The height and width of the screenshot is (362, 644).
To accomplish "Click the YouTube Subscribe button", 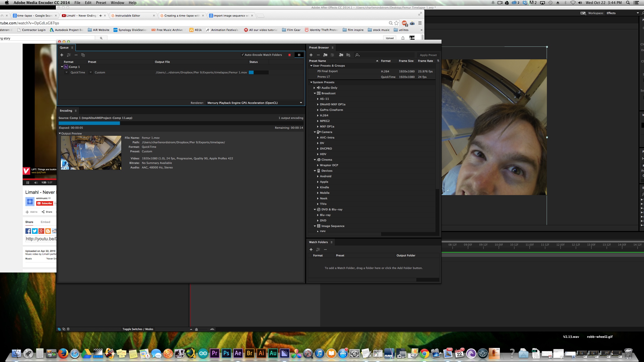I will (x=45, y=203).
